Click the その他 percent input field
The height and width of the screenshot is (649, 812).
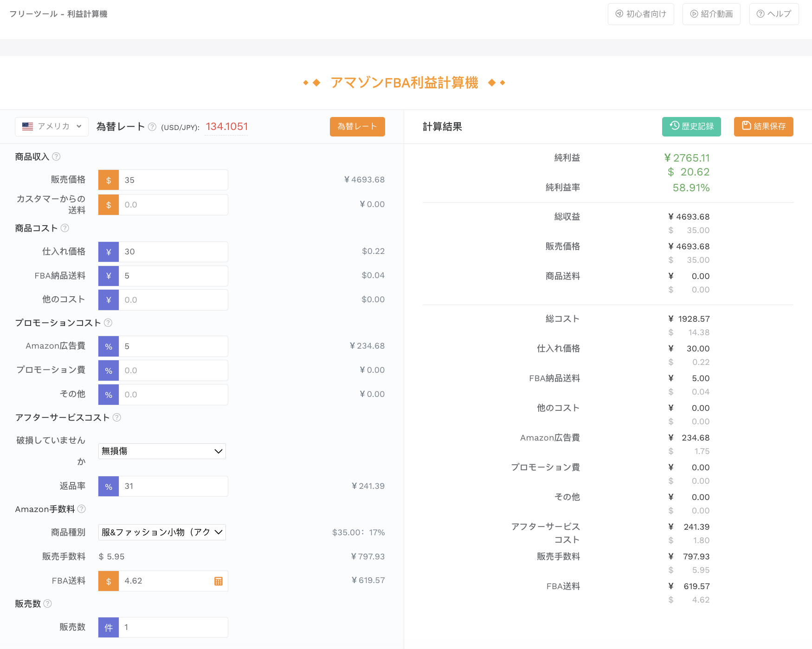[173, 395]
